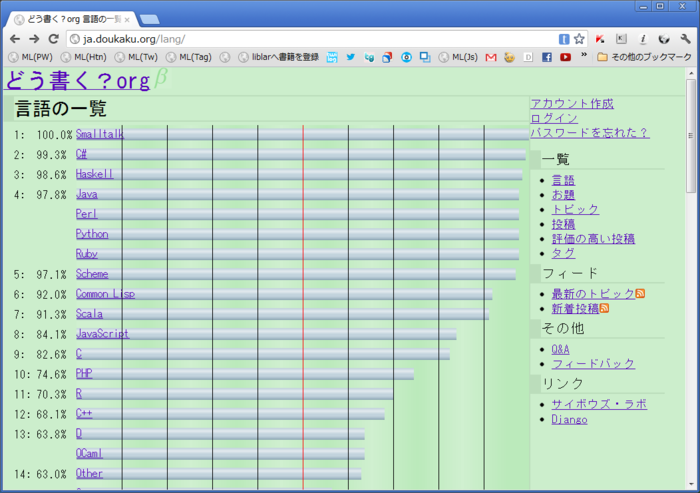
Task: Open the Q&A link
Action: pos(560,349)
